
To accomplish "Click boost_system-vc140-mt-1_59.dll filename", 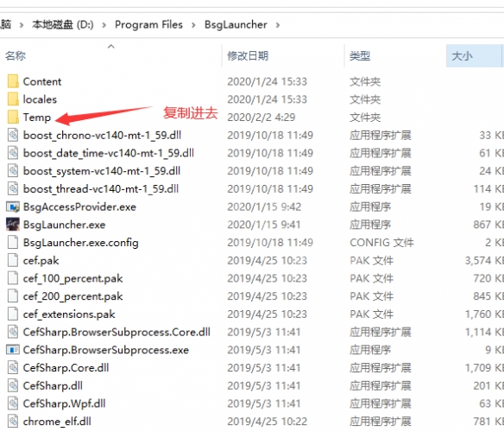I will tap(102, 170).
